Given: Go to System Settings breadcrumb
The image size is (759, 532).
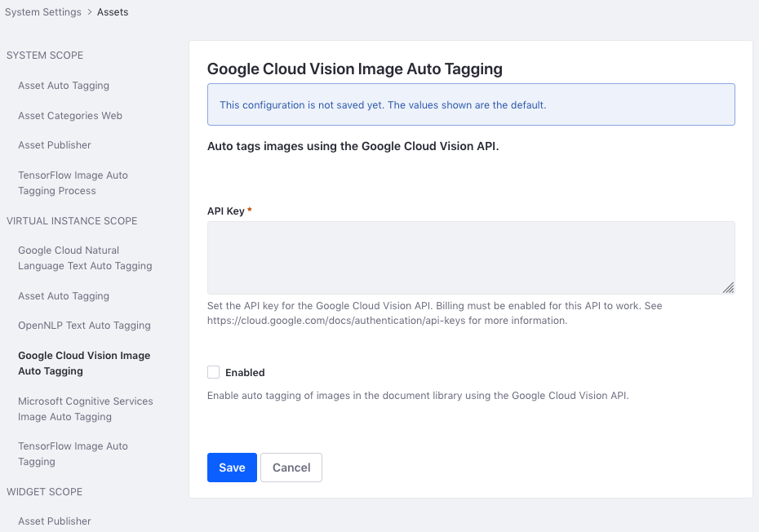Looking at the screenshot, I should pyautogui.click(x=43, y=12).
